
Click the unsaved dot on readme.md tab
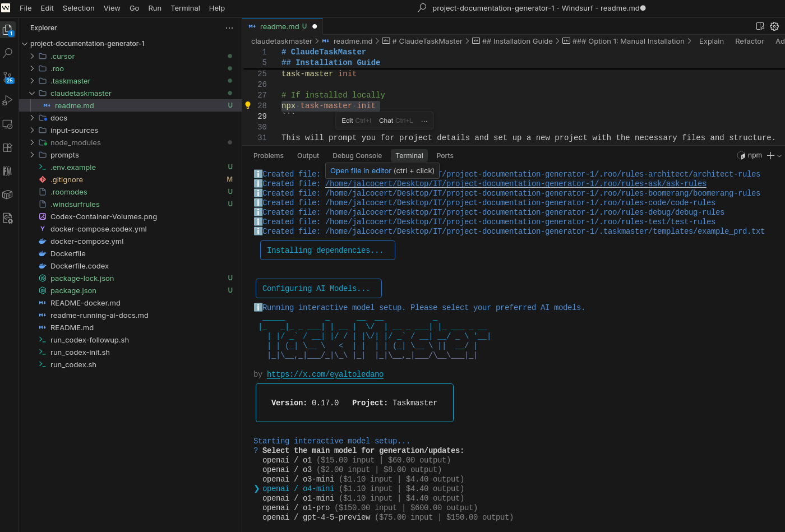[315, 26]
